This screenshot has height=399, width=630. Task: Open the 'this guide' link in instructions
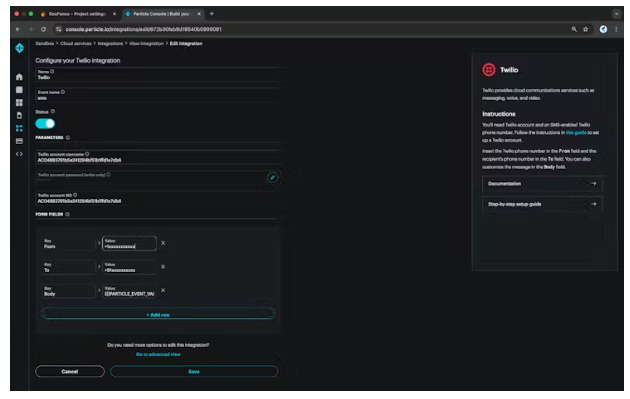[576, 133]
